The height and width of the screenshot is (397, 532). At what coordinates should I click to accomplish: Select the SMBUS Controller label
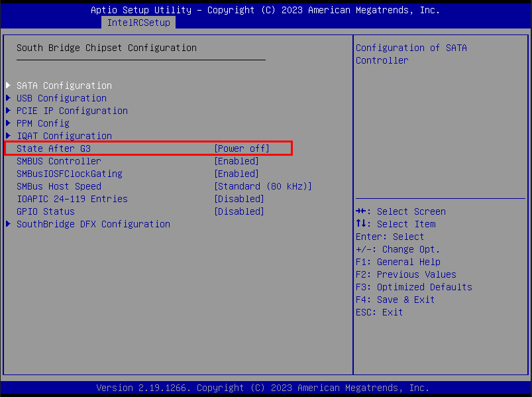59,161
